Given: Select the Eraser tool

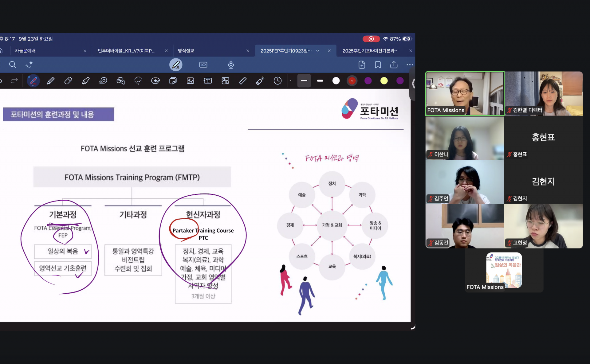Looking at the screenshot, I should (68, 81).
